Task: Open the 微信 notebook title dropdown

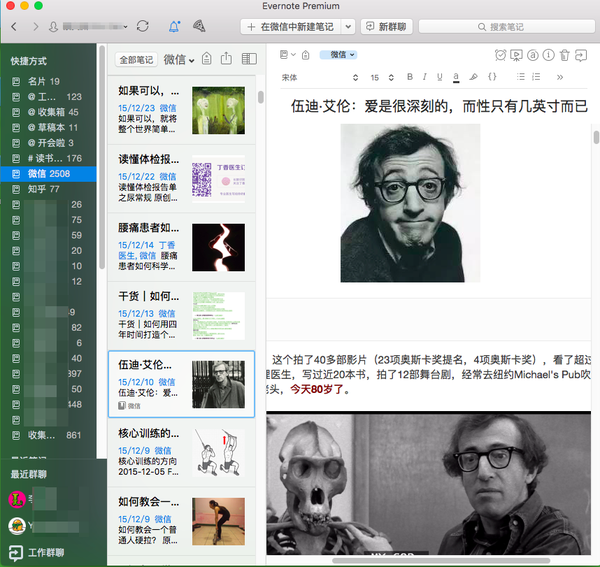Action: pos(179,60)
